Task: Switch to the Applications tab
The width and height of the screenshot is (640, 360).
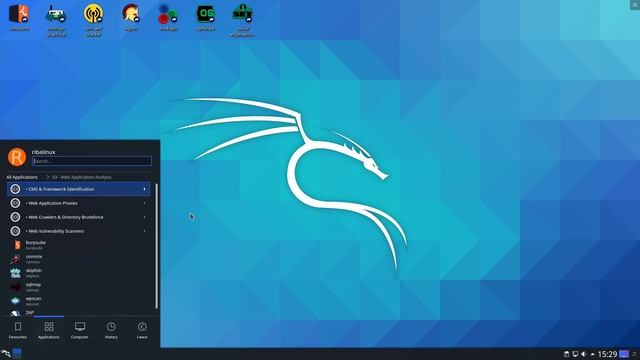Action: click(49, 330)
